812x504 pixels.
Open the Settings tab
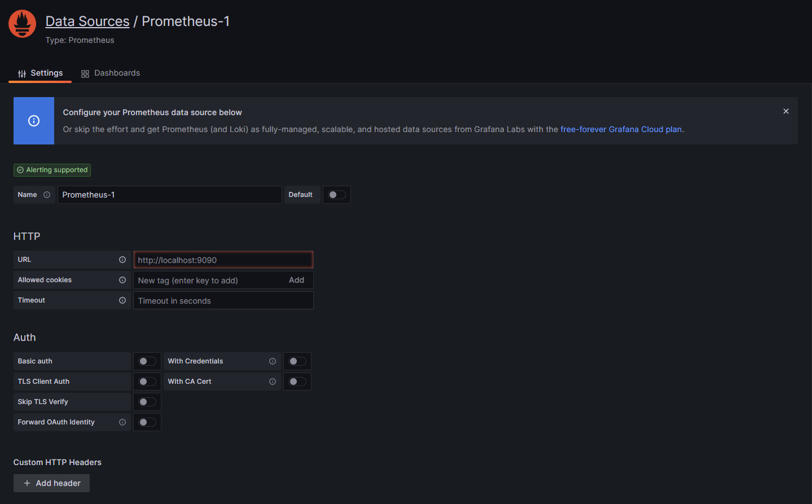pyautogui.click(x=40, y=73)
